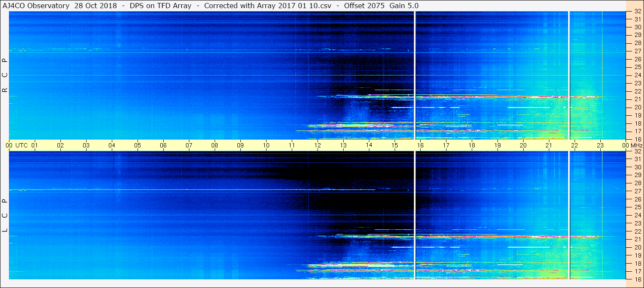
Task: Click the vertical RCP label of upper spectrogram
Action: coord(5,75)
